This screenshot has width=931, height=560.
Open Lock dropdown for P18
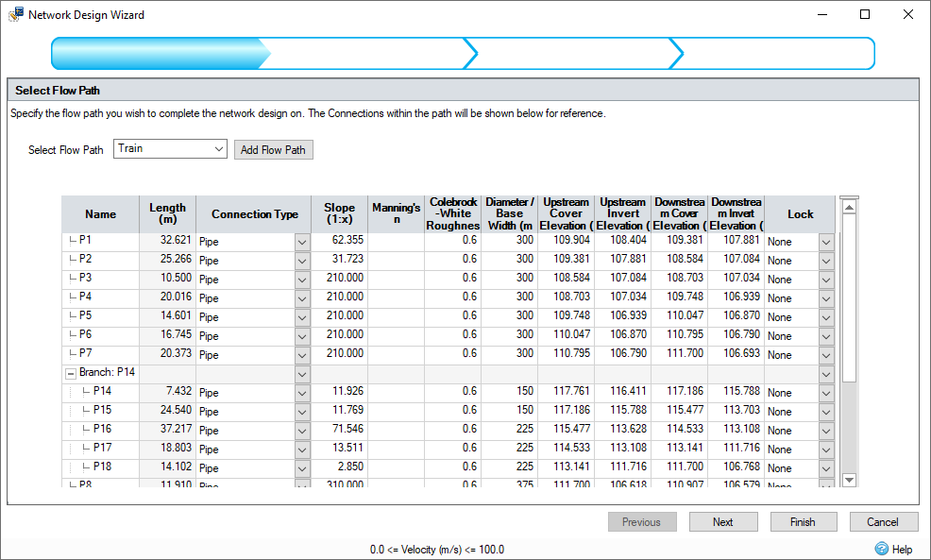[826, 468]
